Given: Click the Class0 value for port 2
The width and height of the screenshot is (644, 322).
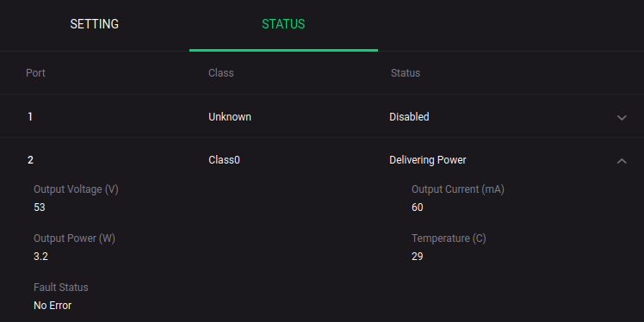Looking at the screenshot, I should pyautogui.click(x=224, y=160).
